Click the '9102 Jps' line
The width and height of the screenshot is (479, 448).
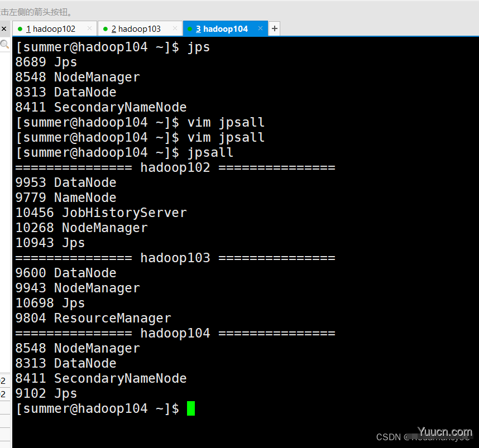point(46,393)
